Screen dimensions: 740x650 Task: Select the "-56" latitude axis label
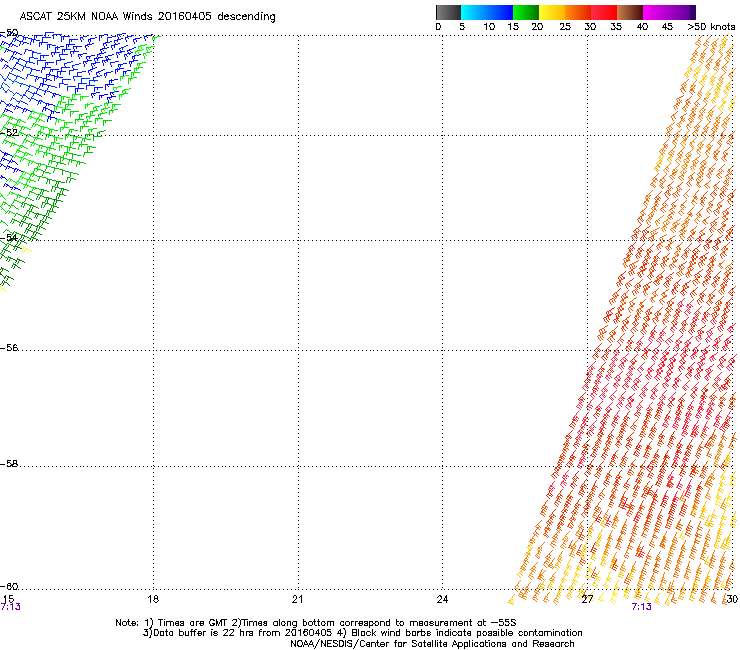9,348
